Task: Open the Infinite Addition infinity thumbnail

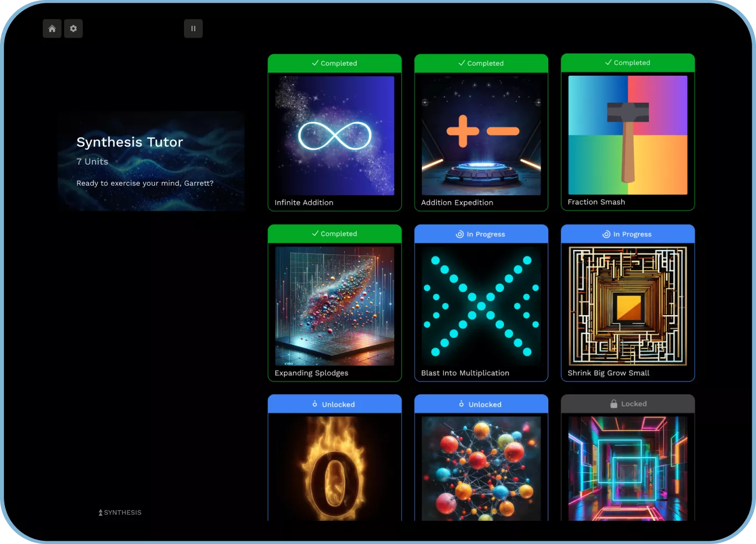Action: pyautogui.click(x=335, y=135)
